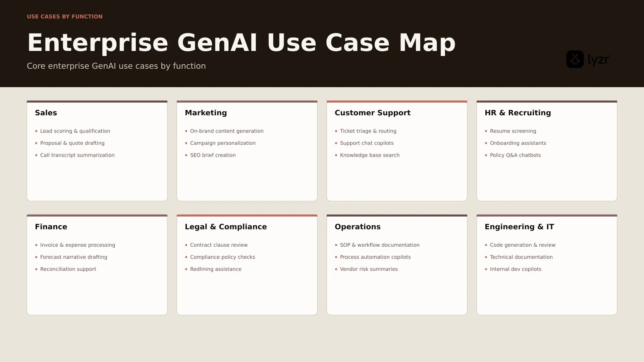Click the Engineering & IT card heading
The image size is (644, 362).
(519, 227)
